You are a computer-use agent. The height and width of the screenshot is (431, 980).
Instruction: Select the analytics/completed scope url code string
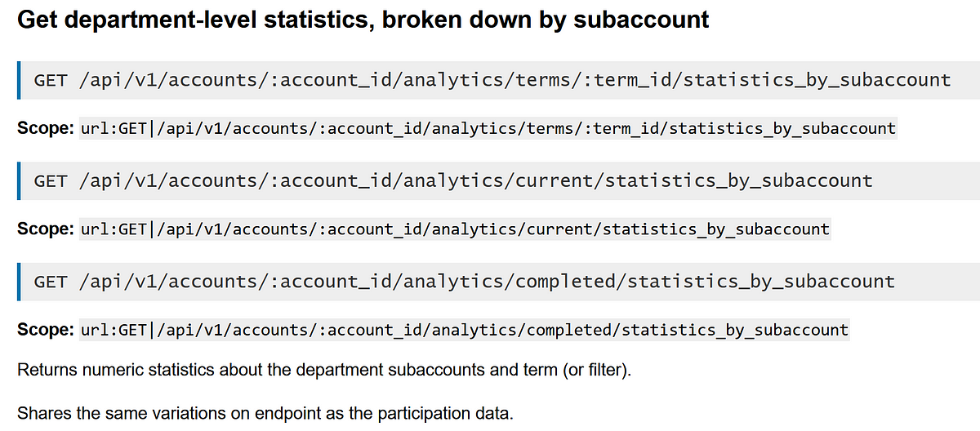[465, 330]
